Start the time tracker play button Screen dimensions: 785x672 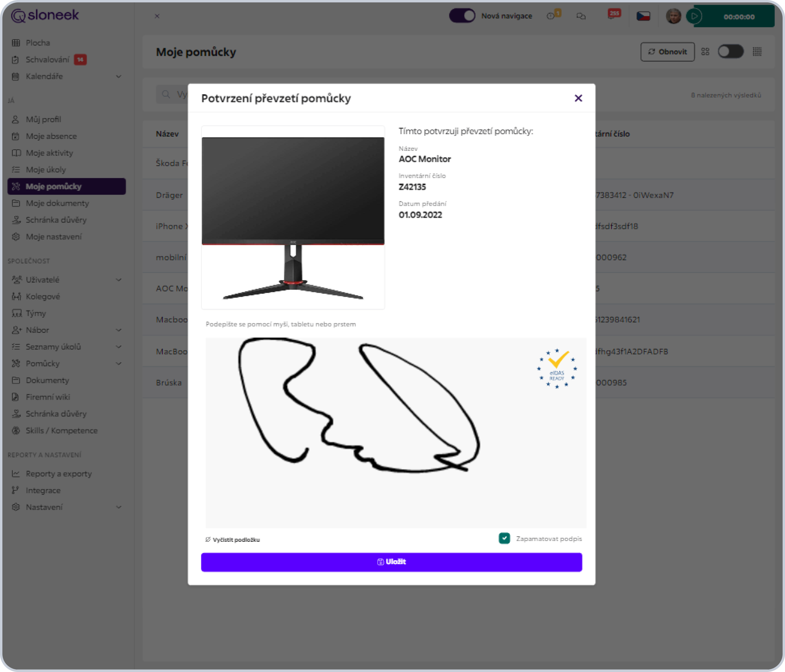(694, 16)
